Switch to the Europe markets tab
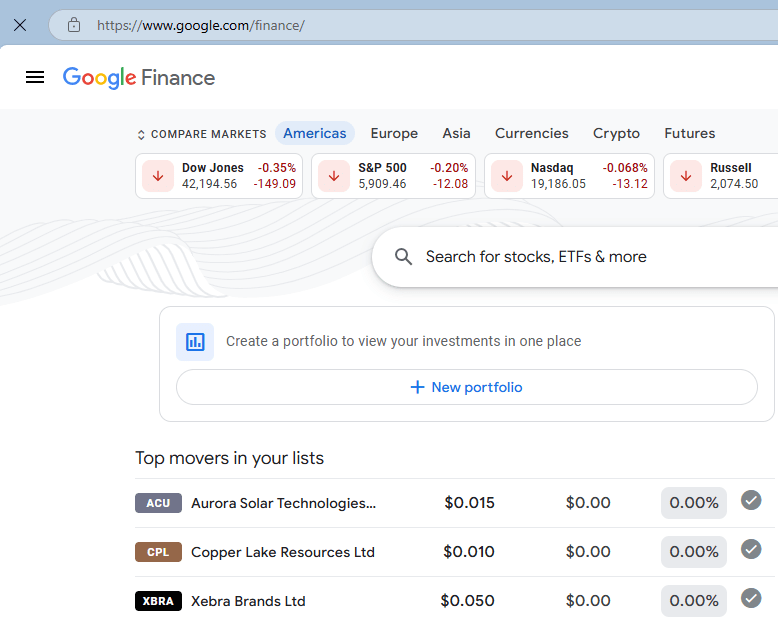778x629 pixels. 394,133
